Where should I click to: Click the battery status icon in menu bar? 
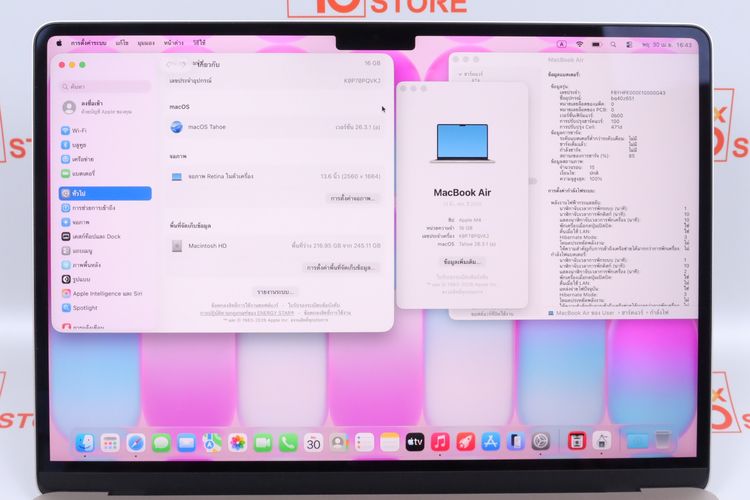coord(596,44)
